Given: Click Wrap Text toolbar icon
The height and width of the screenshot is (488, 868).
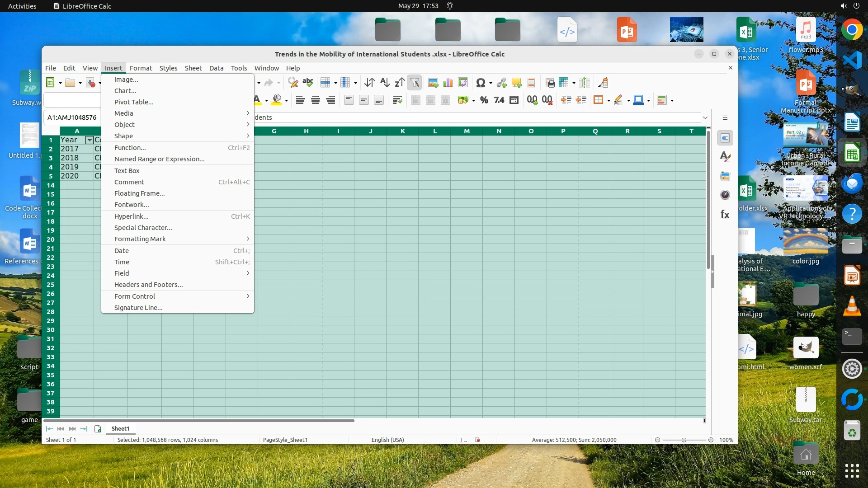Looking at the screenshot, I should point(397,100).
